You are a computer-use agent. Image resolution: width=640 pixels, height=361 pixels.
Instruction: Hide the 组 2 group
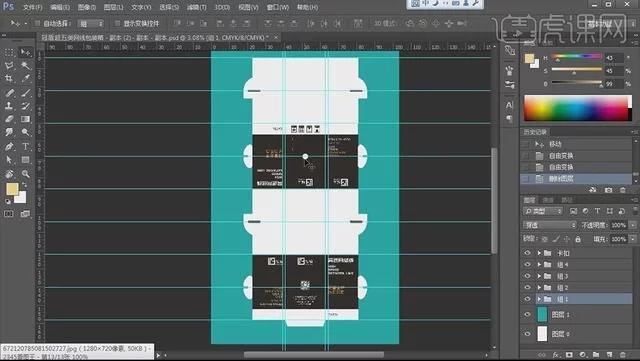point(527,287)
